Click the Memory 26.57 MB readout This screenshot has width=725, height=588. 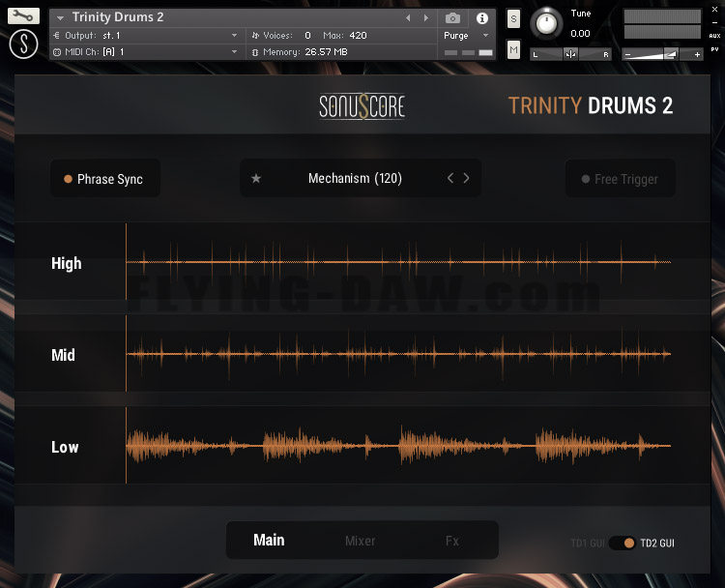[326, 52]
